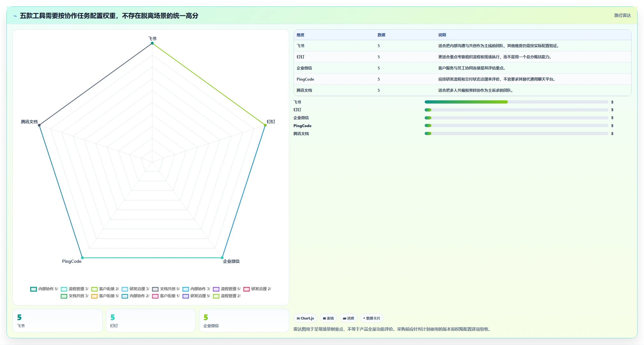Hide the 内部协作 2/ legend series
The height and width of the screenshot is (345, 644).
[135, 296]
